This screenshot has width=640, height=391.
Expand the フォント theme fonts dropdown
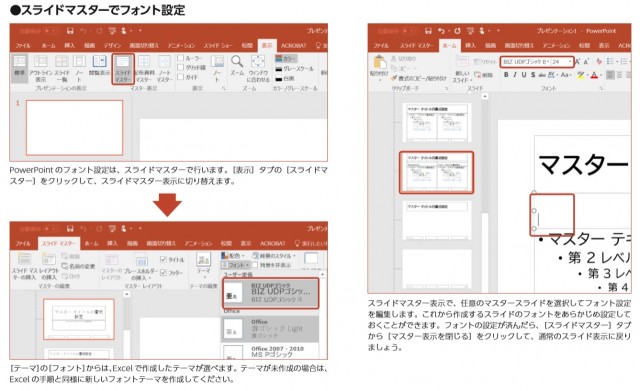point(236,265)
